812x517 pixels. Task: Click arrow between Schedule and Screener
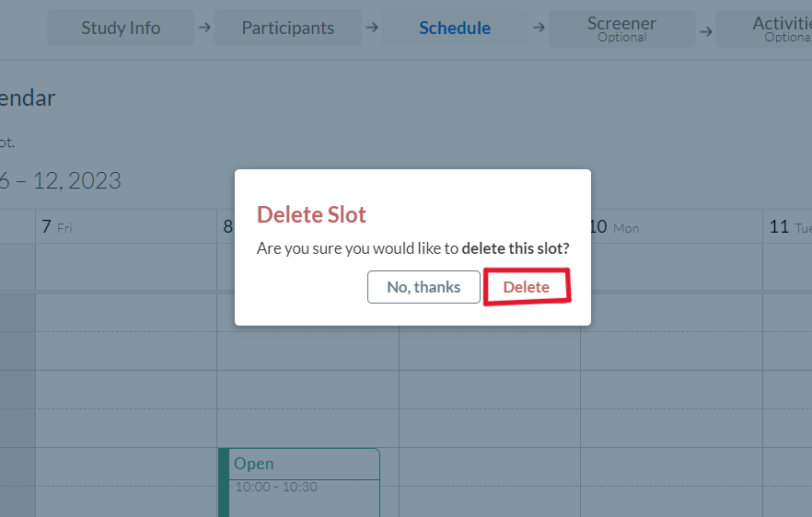(x=539, y=28)
